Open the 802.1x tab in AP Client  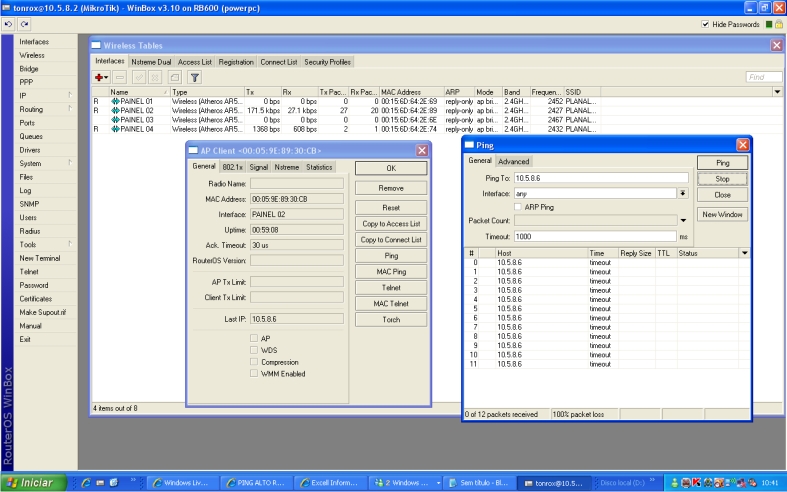[232, 167]
